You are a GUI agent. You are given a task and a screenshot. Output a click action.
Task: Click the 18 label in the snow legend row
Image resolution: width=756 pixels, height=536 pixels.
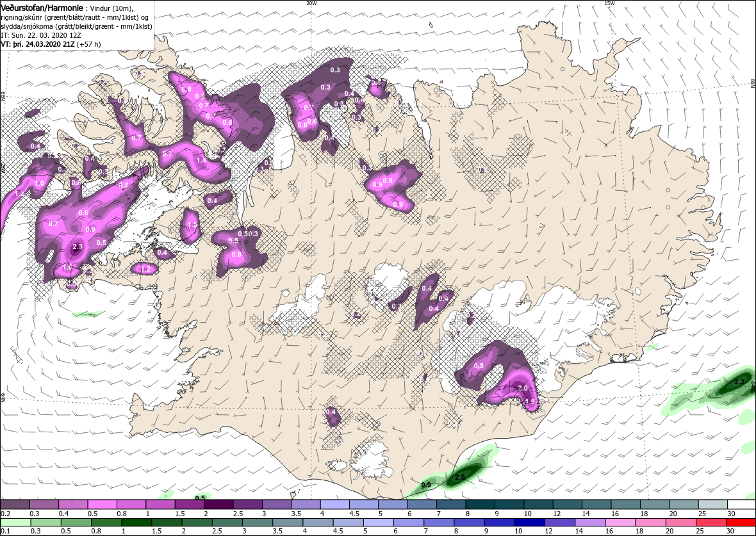tap(643, 514)
